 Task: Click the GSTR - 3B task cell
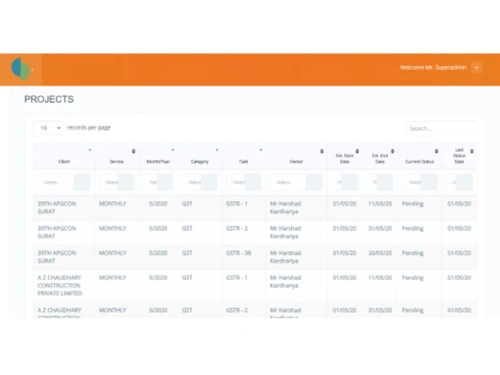point(239,253)
